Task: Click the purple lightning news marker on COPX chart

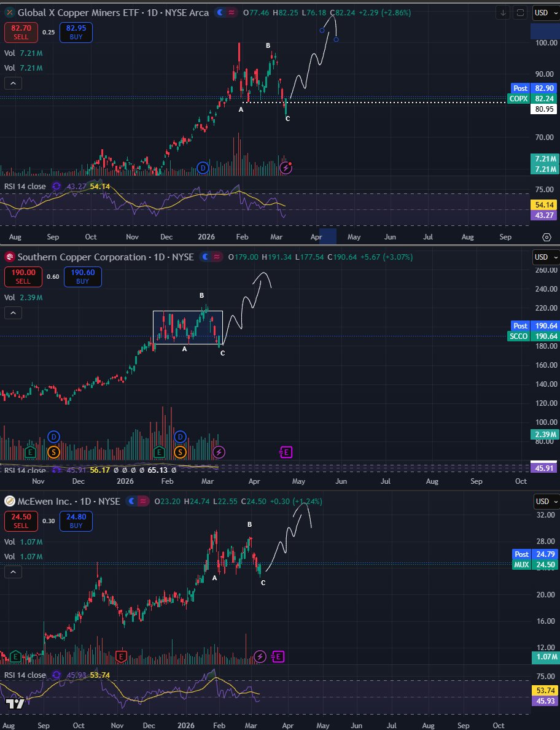Action: (286, 168)
